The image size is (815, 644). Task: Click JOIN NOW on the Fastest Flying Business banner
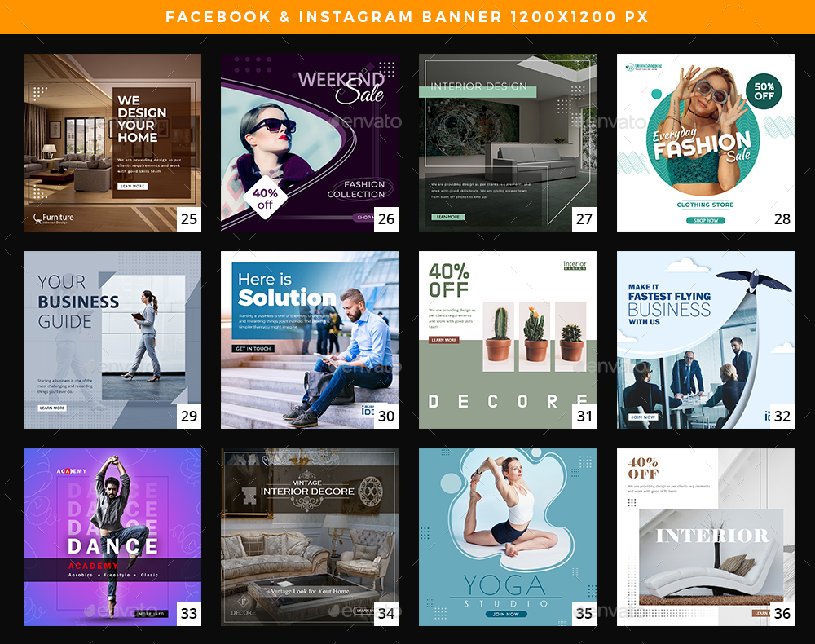pyautogui.click(x=643, y=418)
